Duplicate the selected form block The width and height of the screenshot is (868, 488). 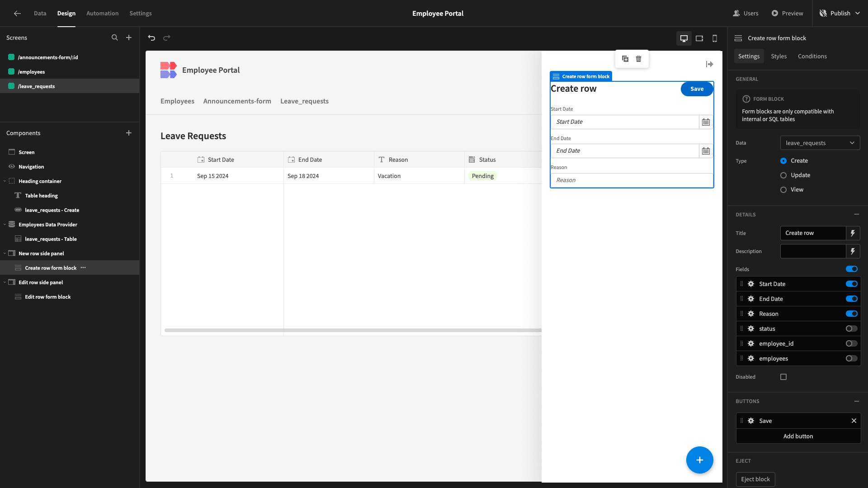[x=625, y=59]
